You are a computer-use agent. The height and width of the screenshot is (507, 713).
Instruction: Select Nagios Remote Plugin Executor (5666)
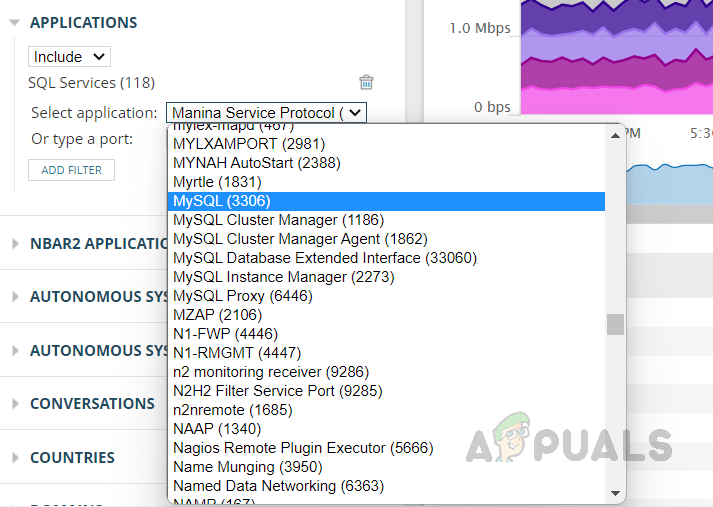[x=303, y=448]
